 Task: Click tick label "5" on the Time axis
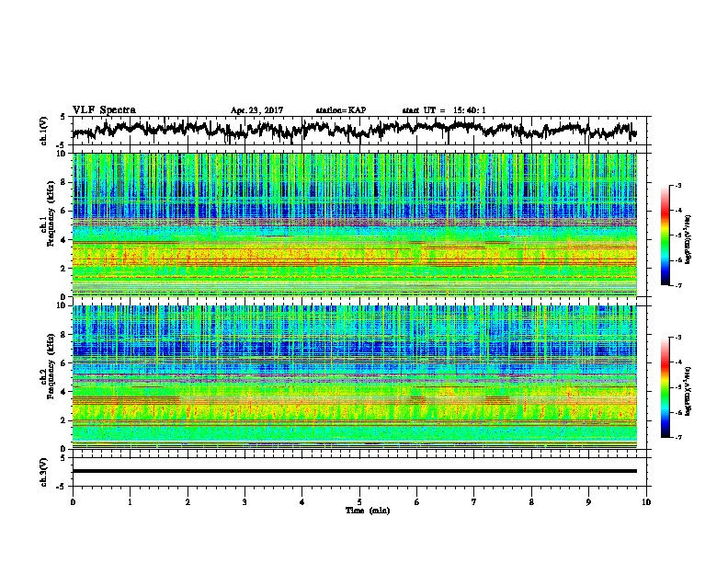pyautogui.click(x=359, y=502)
